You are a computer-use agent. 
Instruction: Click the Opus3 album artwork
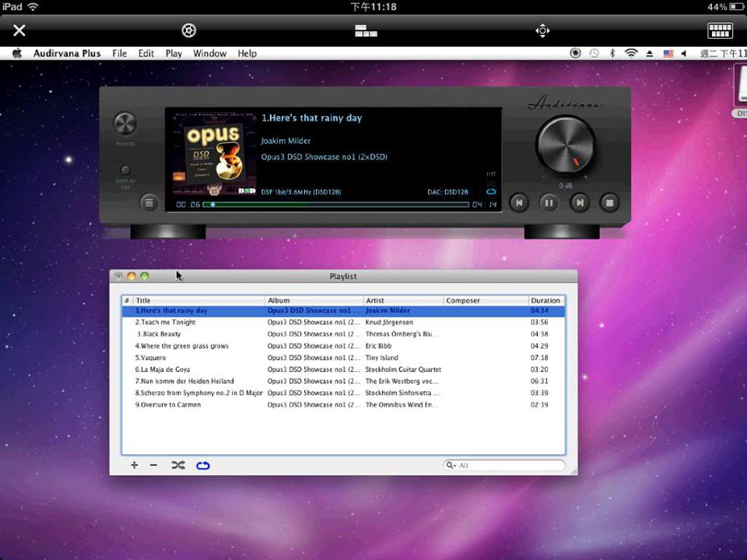tap(213, 153)
